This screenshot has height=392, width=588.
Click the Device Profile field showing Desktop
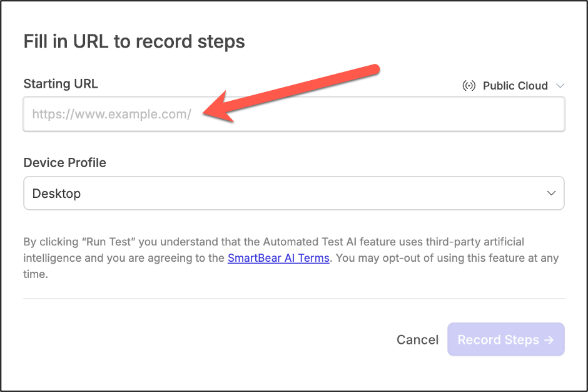click(x=294, y=193)
